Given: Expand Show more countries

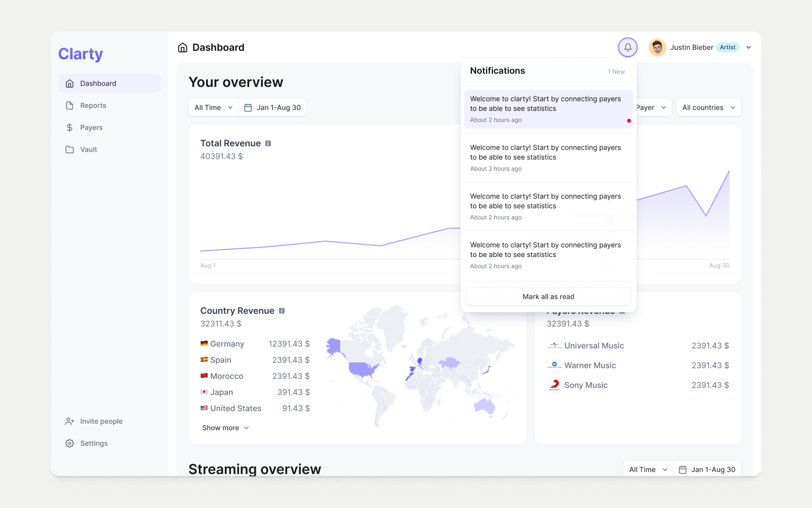Looking at the screenshot, I should point(225,428).
